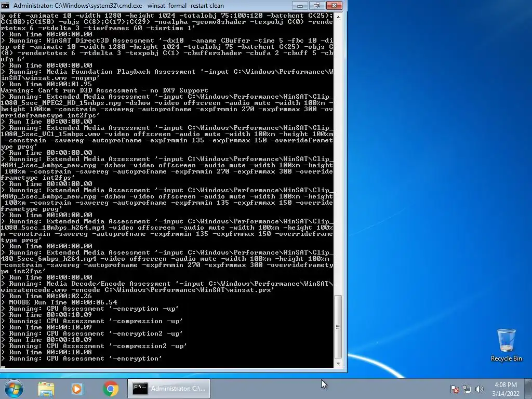Click "Warning: Can't run D3D Assessment" line

104,90
